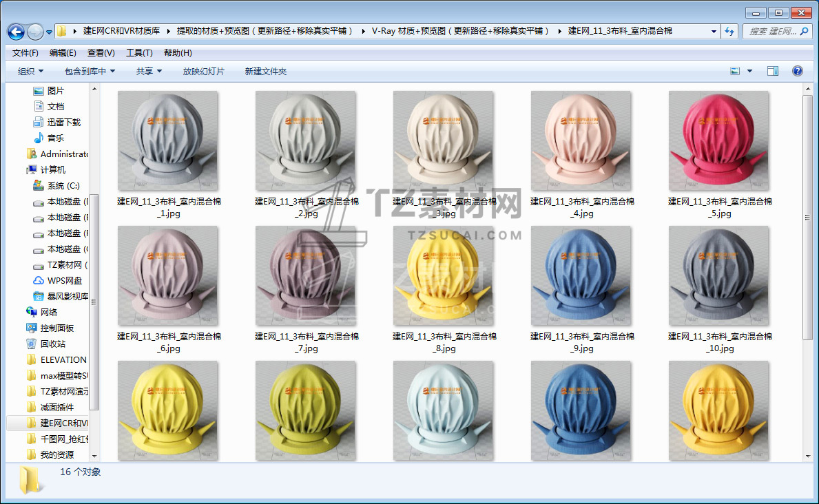Select ELEVATION folder in sidebar
Viewport: 819px width, 504px height.
coord(56,360)
